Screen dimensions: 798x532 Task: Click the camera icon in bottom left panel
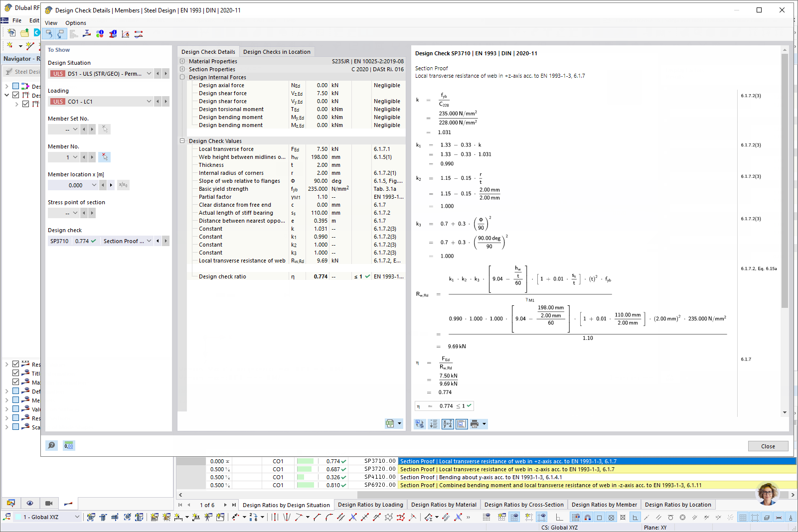(49, 504)
